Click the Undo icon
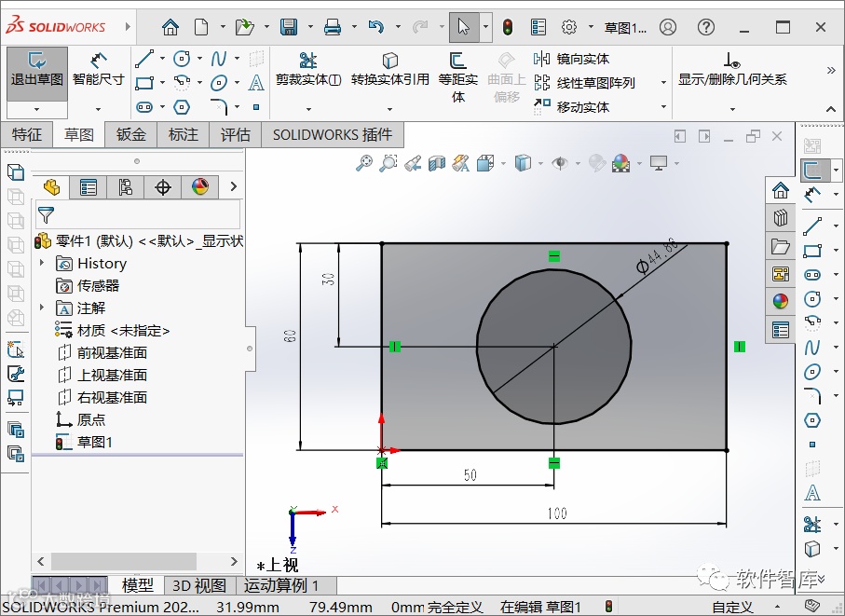Screen dimensions: 845x616 coord(375,26)
